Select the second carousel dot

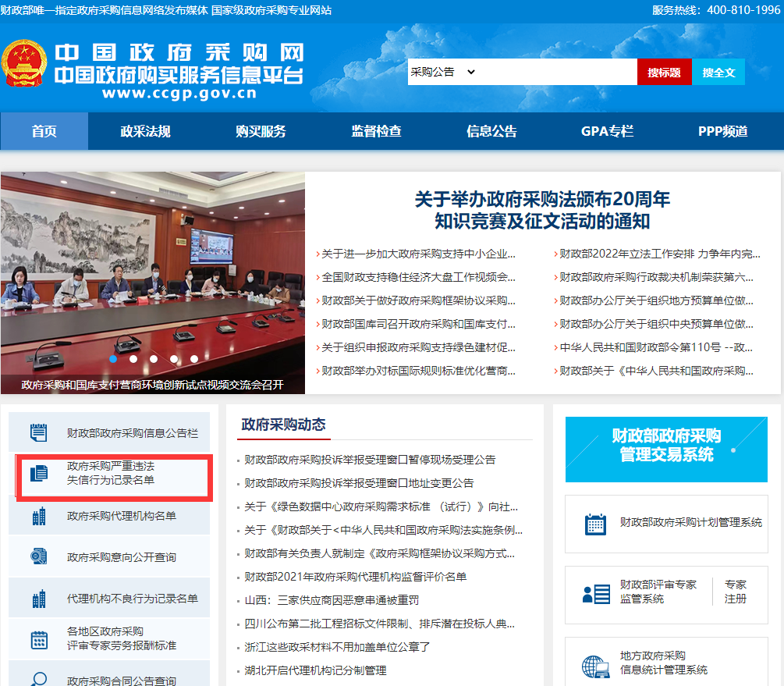click(x=133, y=359)
